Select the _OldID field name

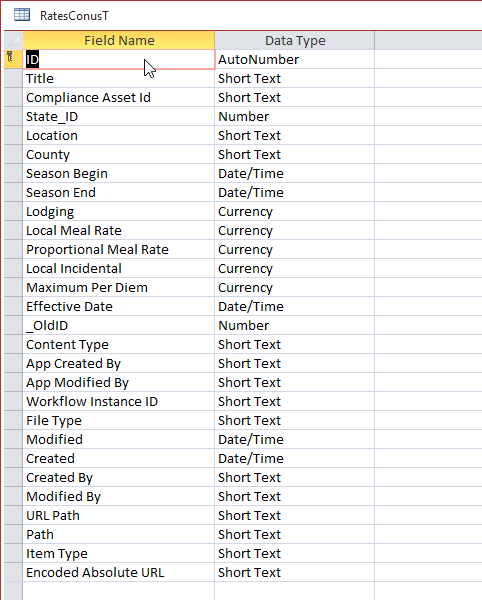click(119, 325)
